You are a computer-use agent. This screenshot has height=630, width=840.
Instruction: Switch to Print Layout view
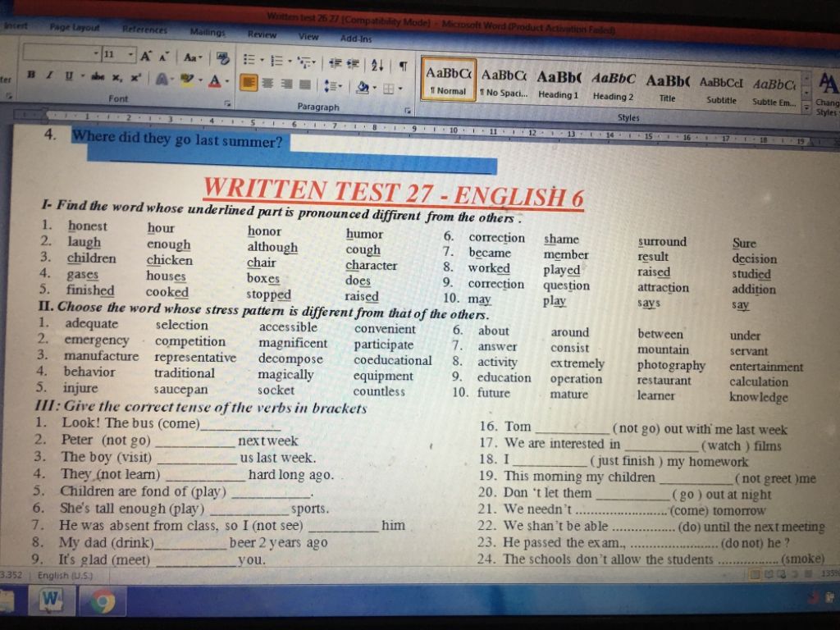click(755, 575)
